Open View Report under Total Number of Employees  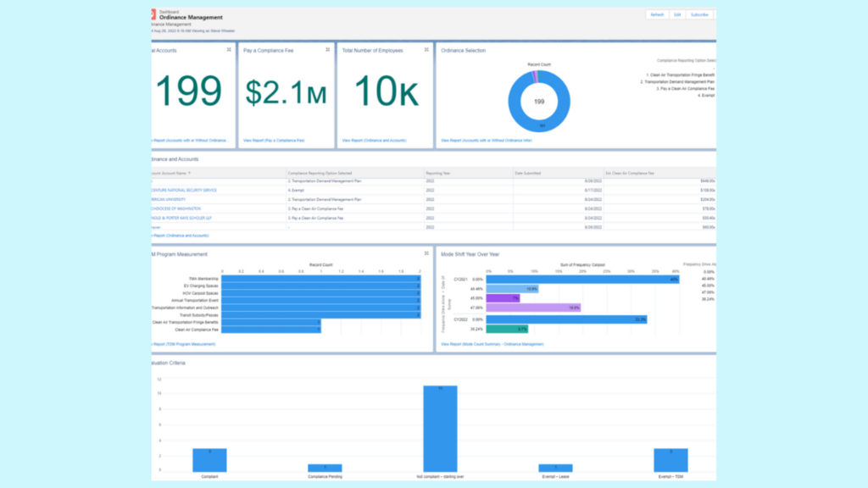point(374,140)
